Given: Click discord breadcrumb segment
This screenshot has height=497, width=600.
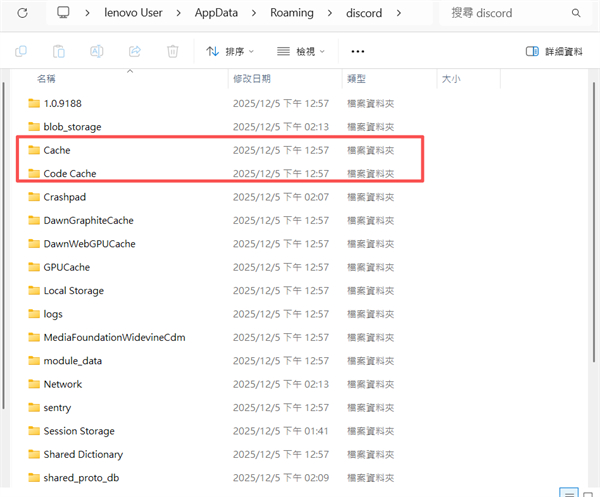Looking at the screenshot, I should tap(364, 13).
